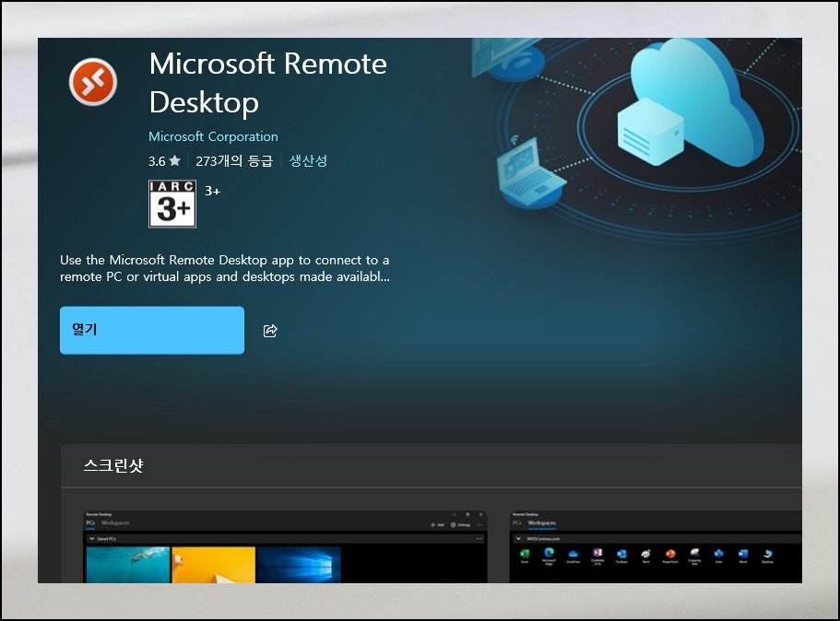Image resolution: width=840 pixels, height=621 pixels.
Task: Click the app description starting "Use the Microsoft Remote Desktop app"
Action: click(x=224, y=268)
